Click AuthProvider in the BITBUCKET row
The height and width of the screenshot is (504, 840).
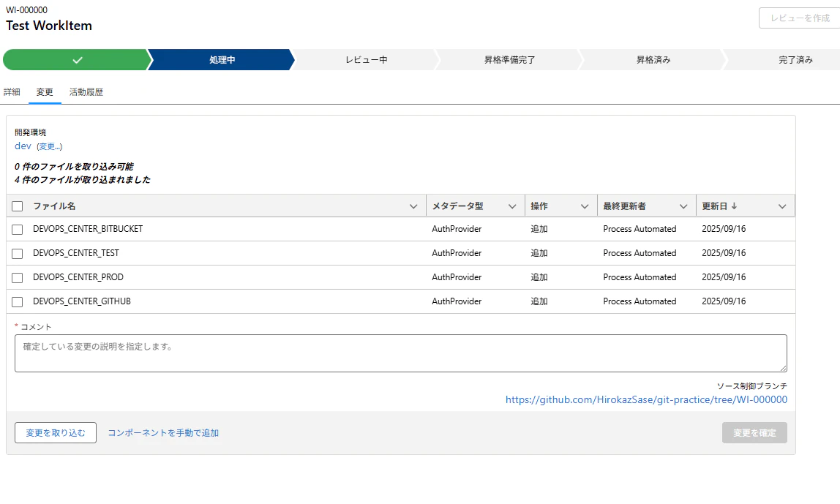tap(457, 229)
